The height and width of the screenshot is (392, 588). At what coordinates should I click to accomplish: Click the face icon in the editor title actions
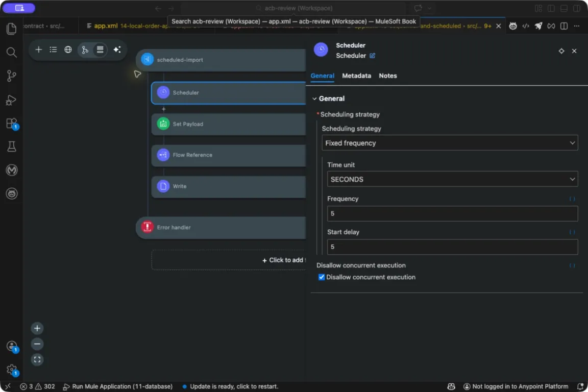point(513,26)
